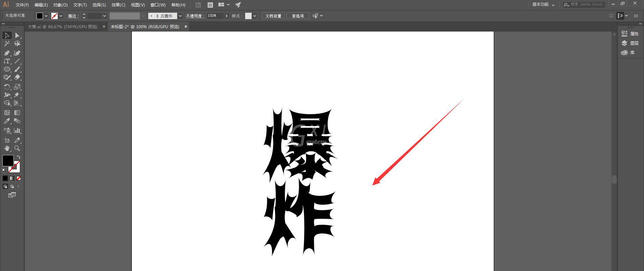Open the 样式 style swatch dropdown
The image size is (644, 271).
[x=255, y=16]
